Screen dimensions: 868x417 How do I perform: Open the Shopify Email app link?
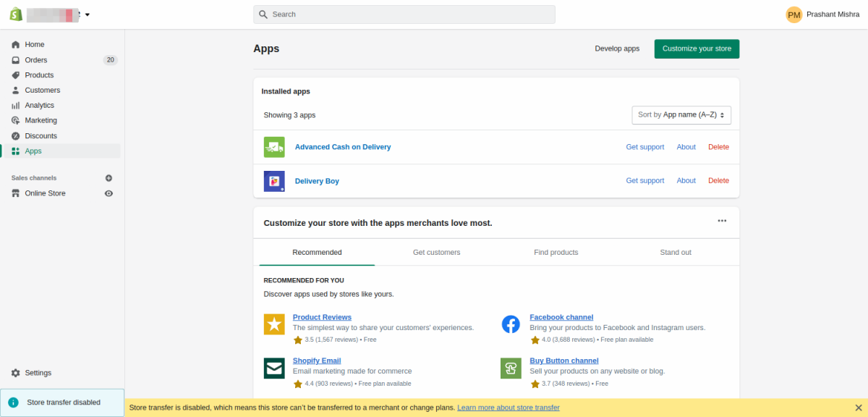(317, 361)
